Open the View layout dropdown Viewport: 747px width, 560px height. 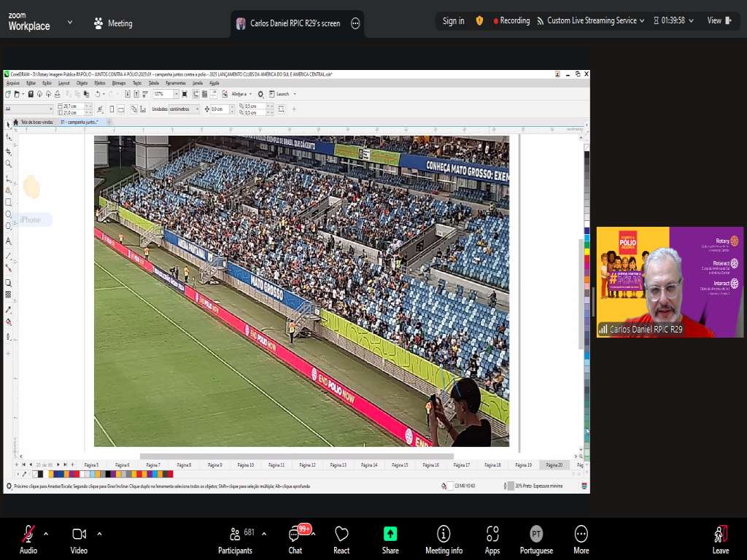pyautogui.click(x=718, y=21)
